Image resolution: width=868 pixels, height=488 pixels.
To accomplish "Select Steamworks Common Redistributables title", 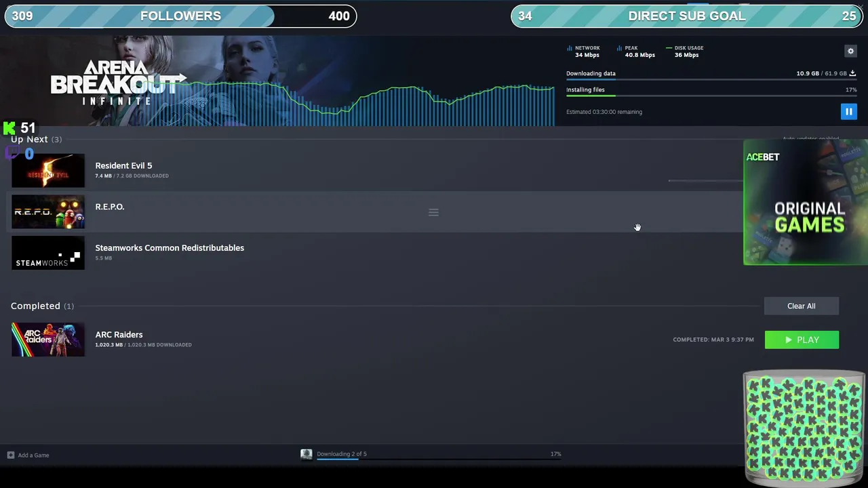I will [x=170, y=248].
